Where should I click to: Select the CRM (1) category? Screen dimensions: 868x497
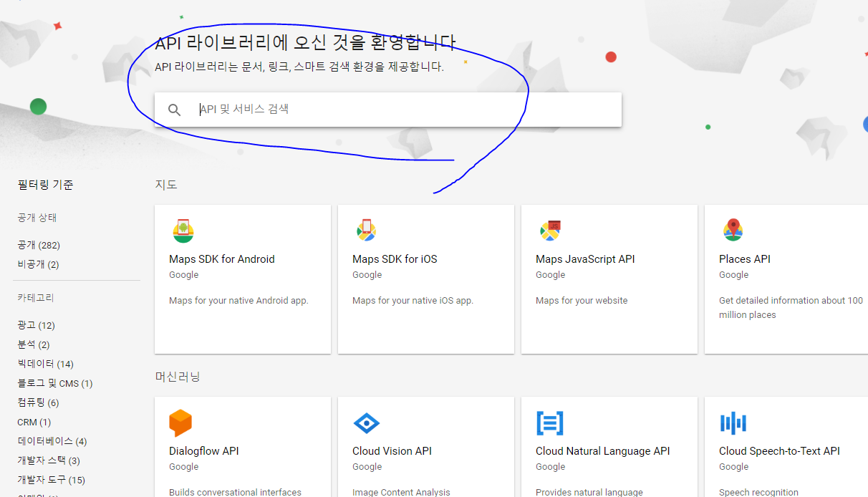pyautogui.click(x=34, y=423)
